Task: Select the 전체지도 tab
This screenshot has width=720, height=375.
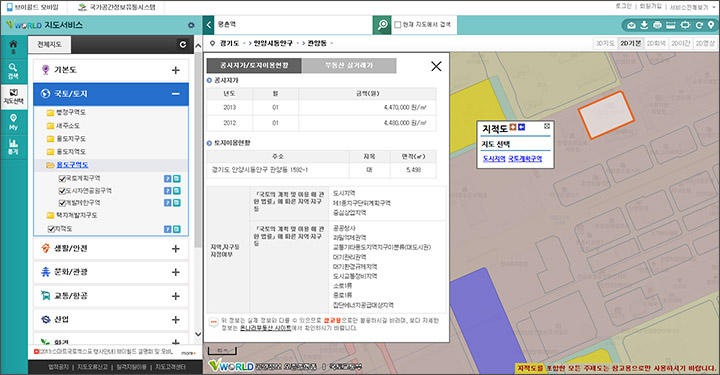Action: coord(49,45)
